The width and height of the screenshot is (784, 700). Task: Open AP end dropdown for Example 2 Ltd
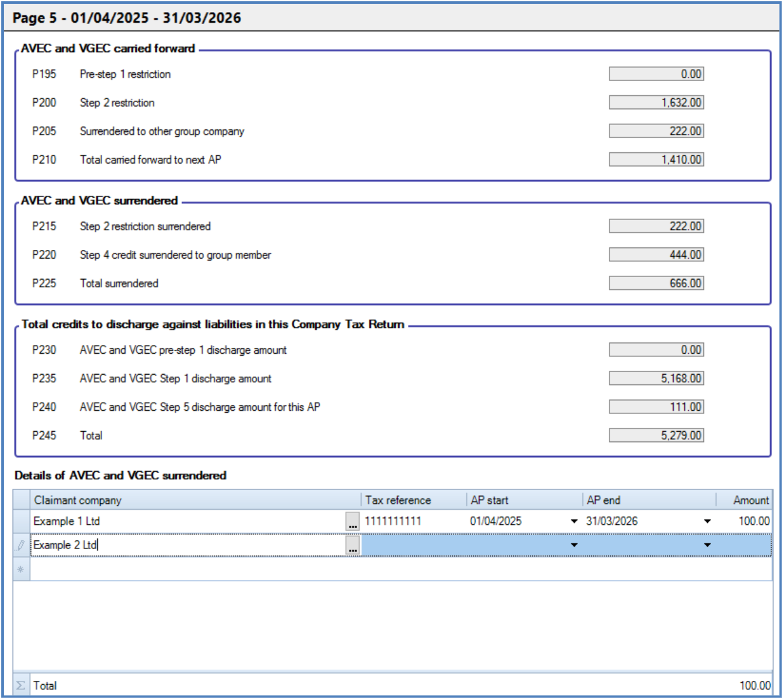pyautogui.click(x=707, y=545)
